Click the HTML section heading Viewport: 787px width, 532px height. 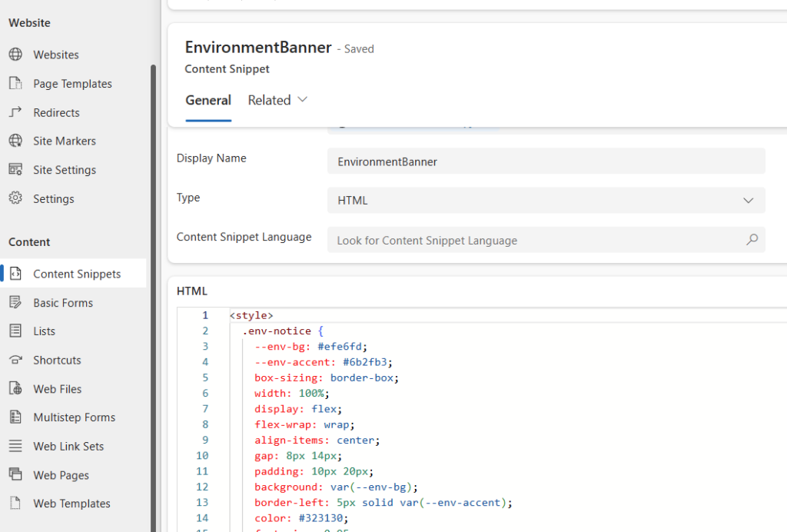point(191,291)
